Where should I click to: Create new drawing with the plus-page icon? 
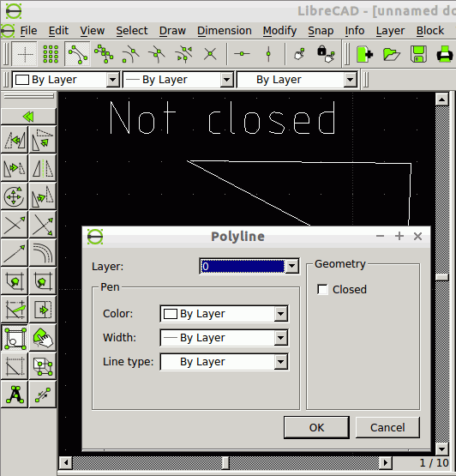(364, 54)
